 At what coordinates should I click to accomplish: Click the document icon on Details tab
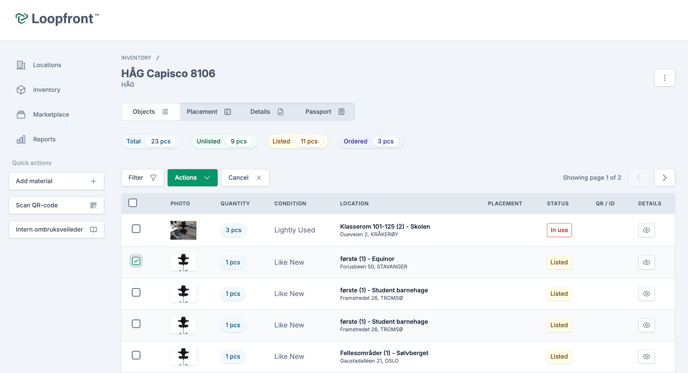tap(280, 112)
